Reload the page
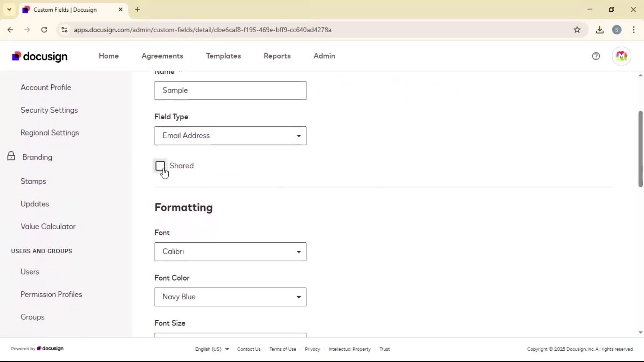The image size is (644, 362). (x=44, y=30)
